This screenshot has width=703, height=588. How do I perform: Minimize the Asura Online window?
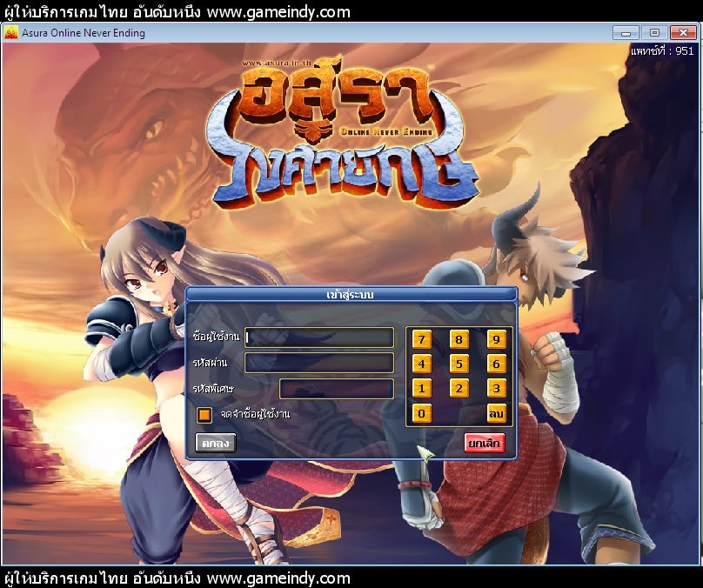point(626,33)
